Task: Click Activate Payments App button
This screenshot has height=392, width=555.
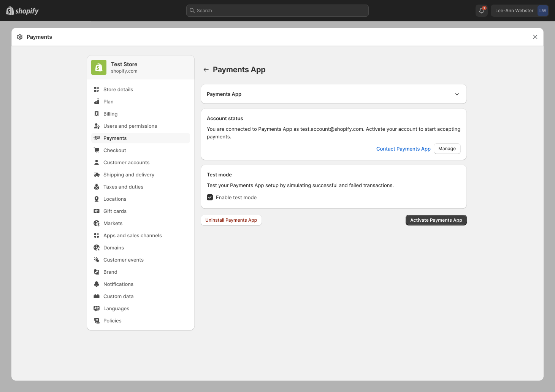Action: pos(436,220)
